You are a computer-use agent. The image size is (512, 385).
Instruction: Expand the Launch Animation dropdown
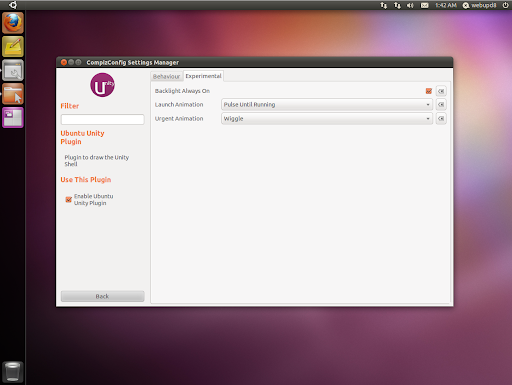click(327, 105)
